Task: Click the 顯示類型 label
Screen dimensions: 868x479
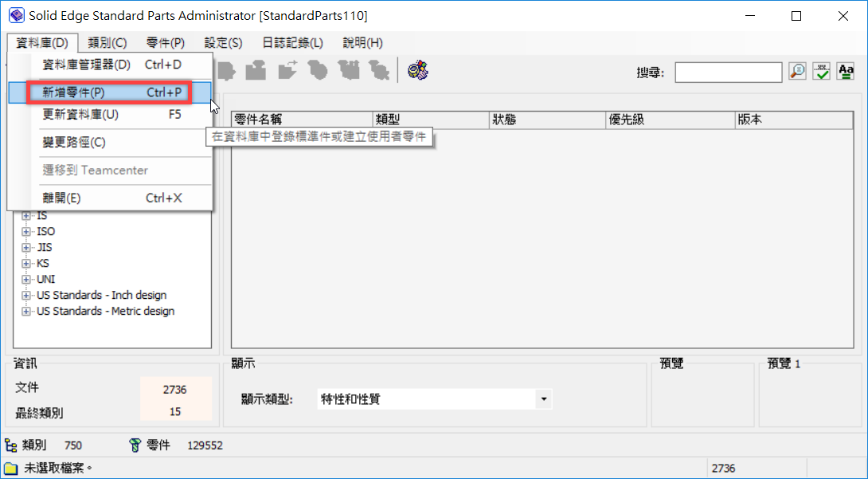Action: pyautogui.click(x=267, y=399)
